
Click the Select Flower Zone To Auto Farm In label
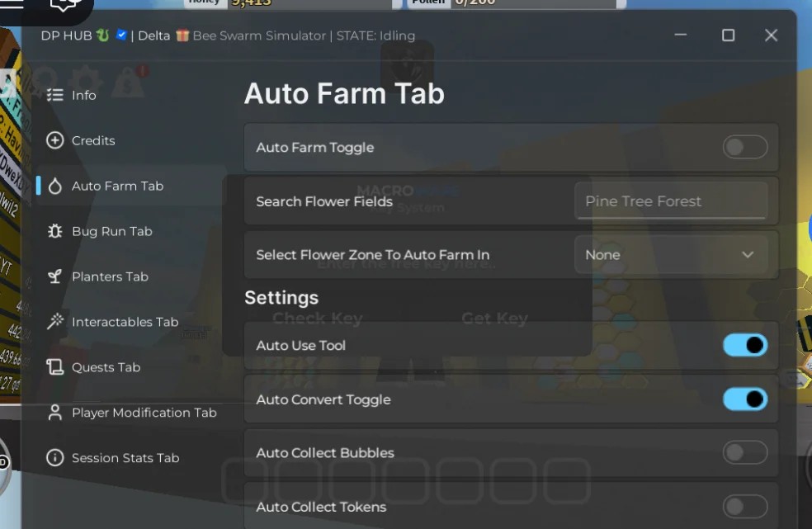373,255
